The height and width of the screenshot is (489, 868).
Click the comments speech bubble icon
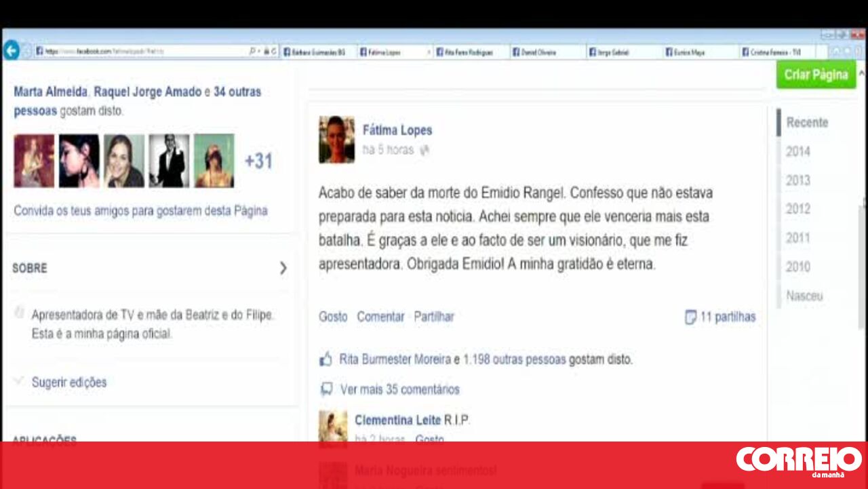(x=327, y=389)
